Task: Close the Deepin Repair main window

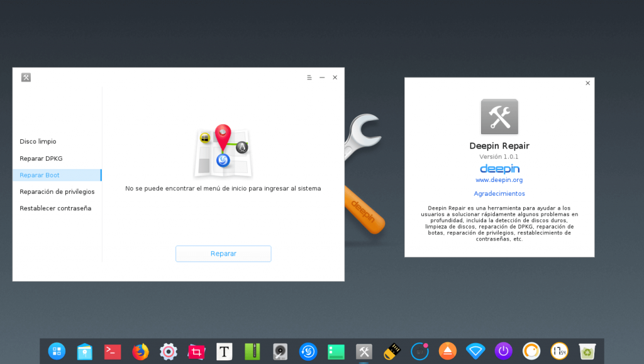Action: [335, 77]
